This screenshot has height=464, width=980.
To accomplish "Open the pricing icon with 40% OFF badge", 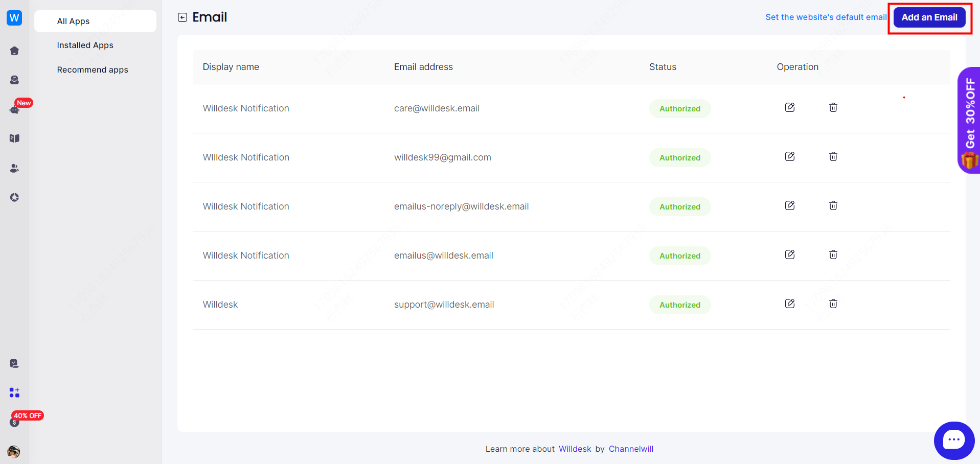I will (x=14, y=422).
